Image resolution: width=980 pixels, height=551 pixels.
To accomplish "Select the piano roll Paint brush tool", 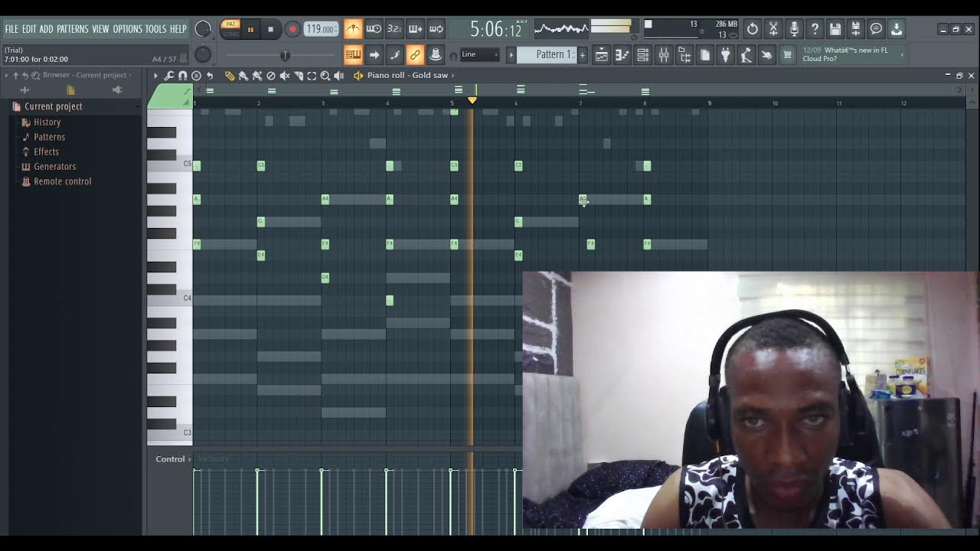I will [243, 76].
